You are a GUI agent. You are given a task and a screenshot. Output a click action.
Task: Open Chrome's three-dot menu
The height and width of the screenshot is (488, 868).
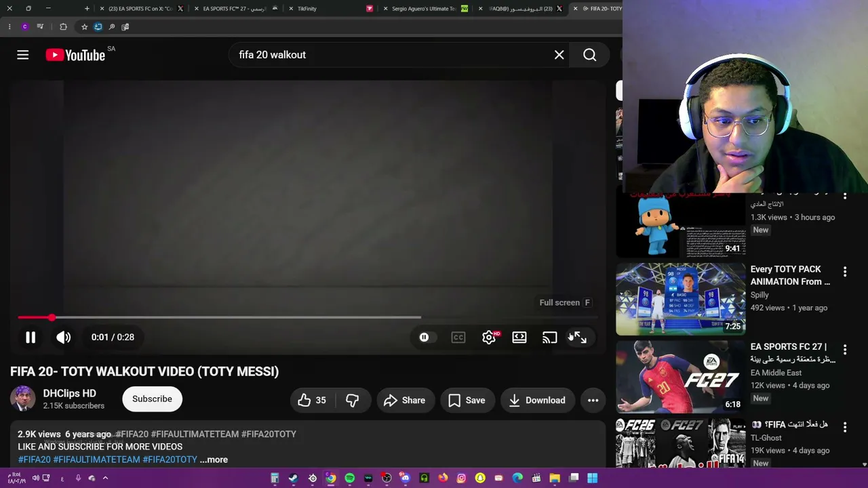(9, 26)
